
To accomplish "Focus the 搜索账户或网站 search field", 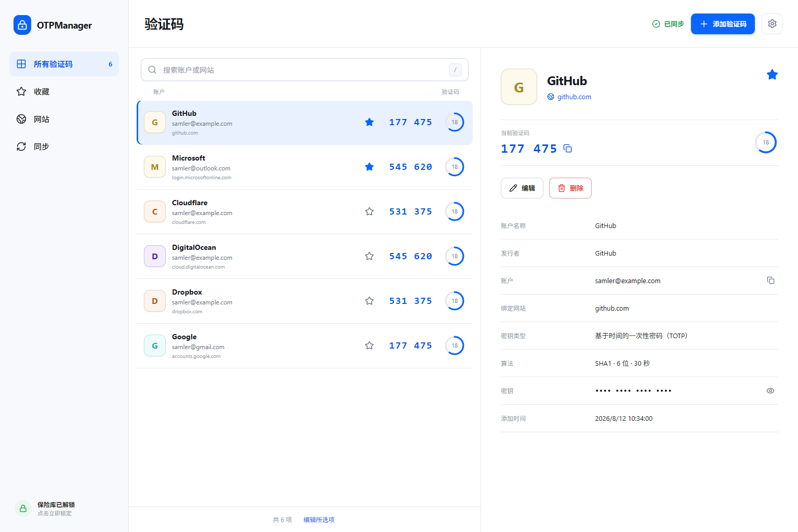I will click(x=304, y=70).
